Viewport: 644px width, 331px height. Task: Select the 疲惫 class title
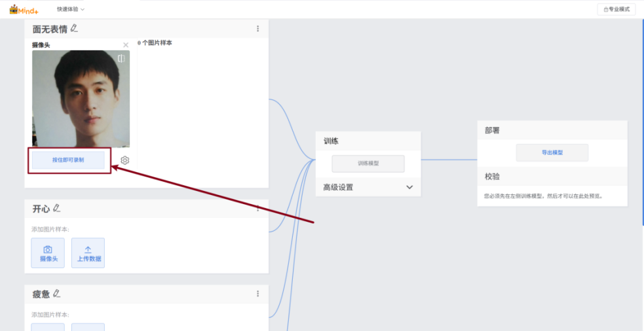(41, 294)
